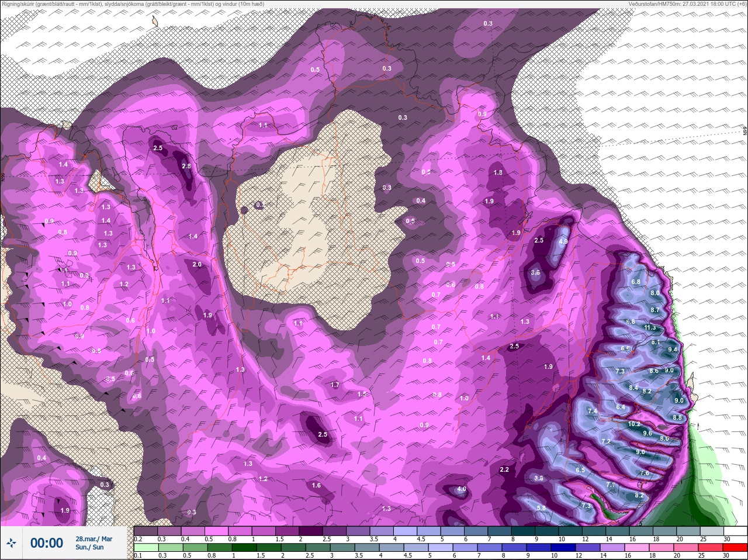Click the 4.0 value near bottom

(x=462, y=490)
